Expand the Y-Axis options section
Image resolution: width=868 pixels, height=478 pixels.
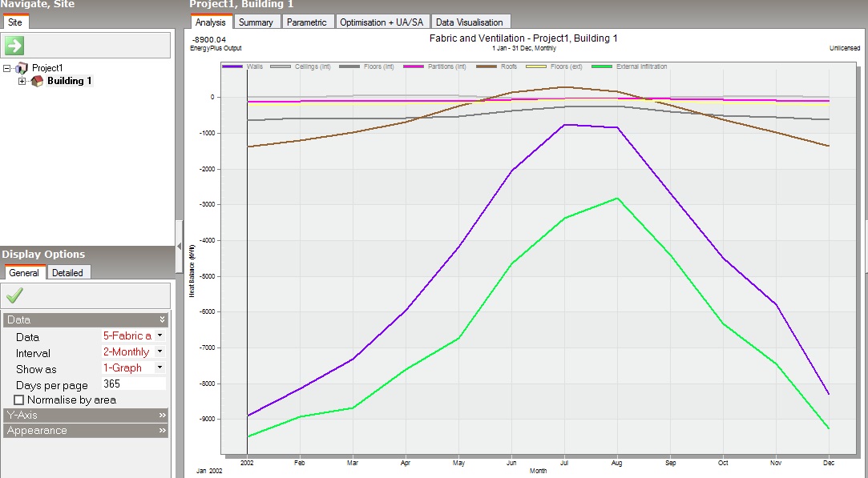[86, 415]
